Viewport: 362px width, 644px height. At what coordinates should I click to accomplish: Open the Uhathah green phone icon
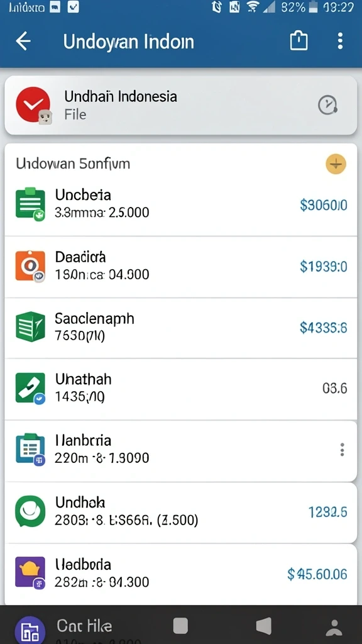pyautogui.click(x=30, y=388)
